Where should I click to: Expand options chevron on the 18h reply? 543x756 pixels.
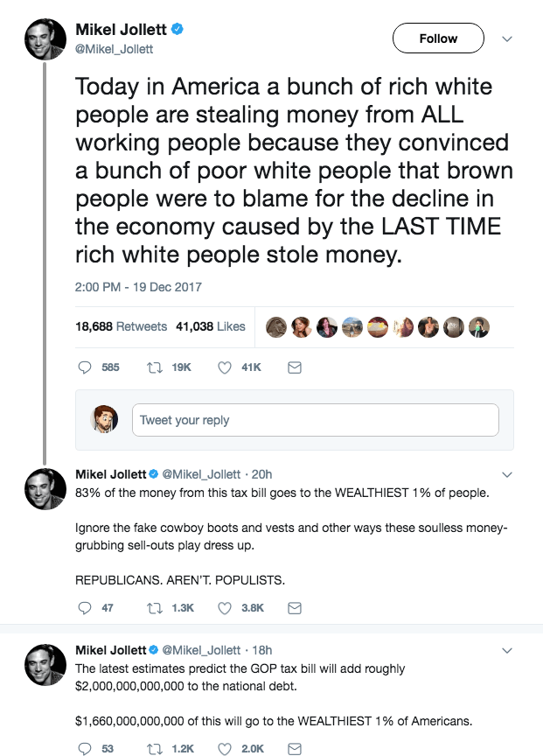[506, 650]
